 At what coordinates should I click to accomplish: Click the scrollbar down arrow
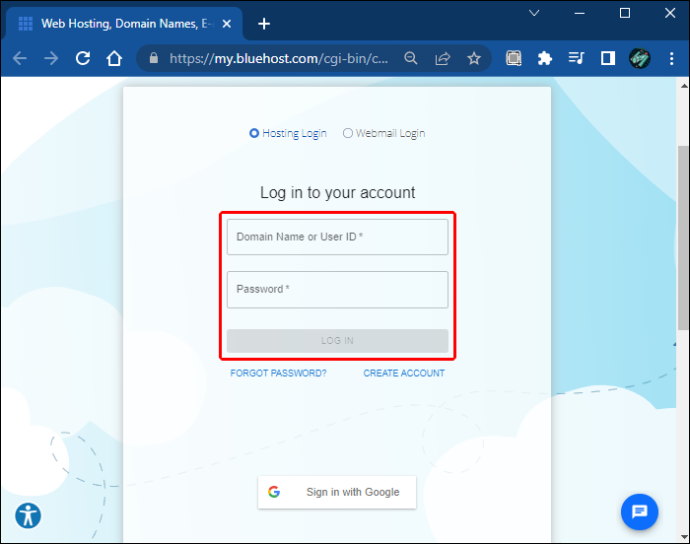pyautogui.click(x=684, y=537)
